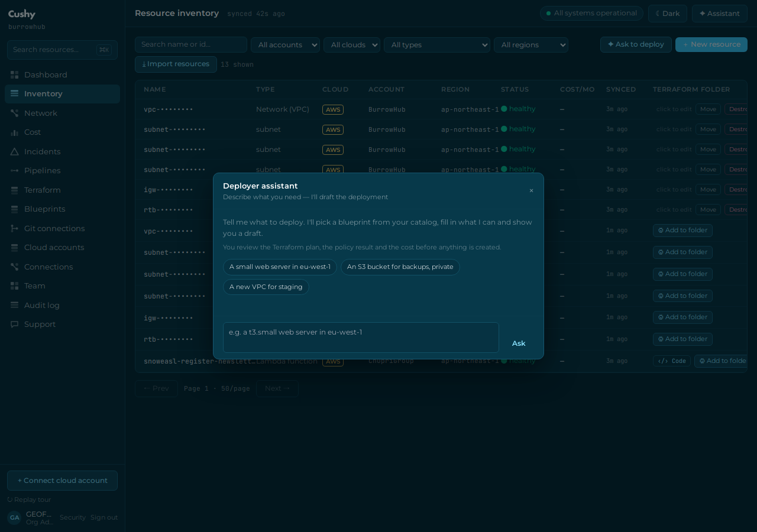757x532 pixels.
Task: Open the All clouds dropdown
Action: pyautogui.click(x=352, y=45)
